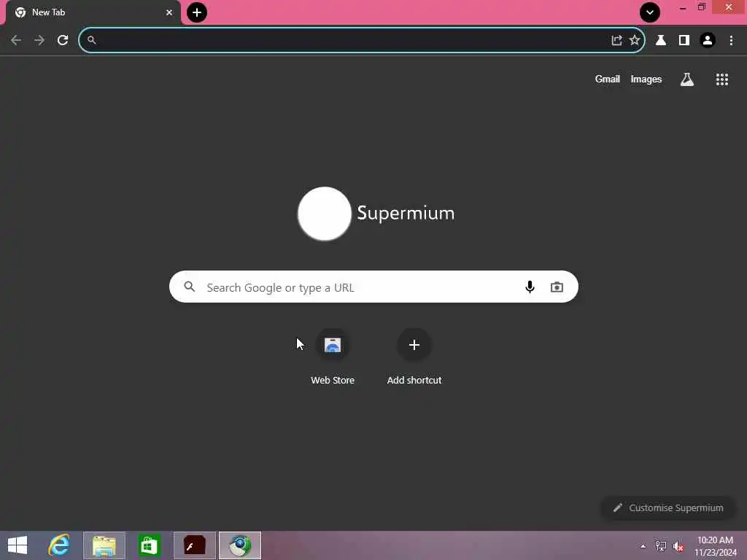
Task: Show hidden system tray icons
Action: click(x=643, y=546)
